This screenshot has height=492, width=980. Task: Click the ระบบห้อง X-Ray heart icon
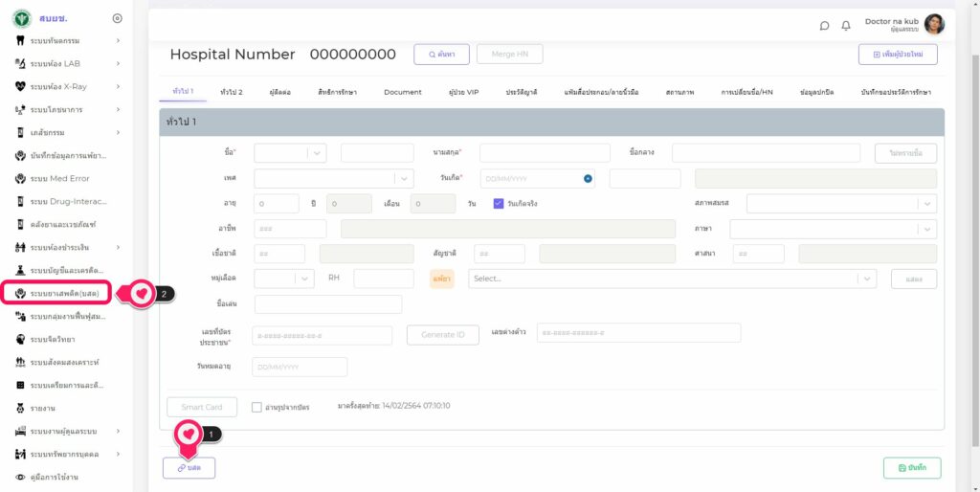point(20,86)
